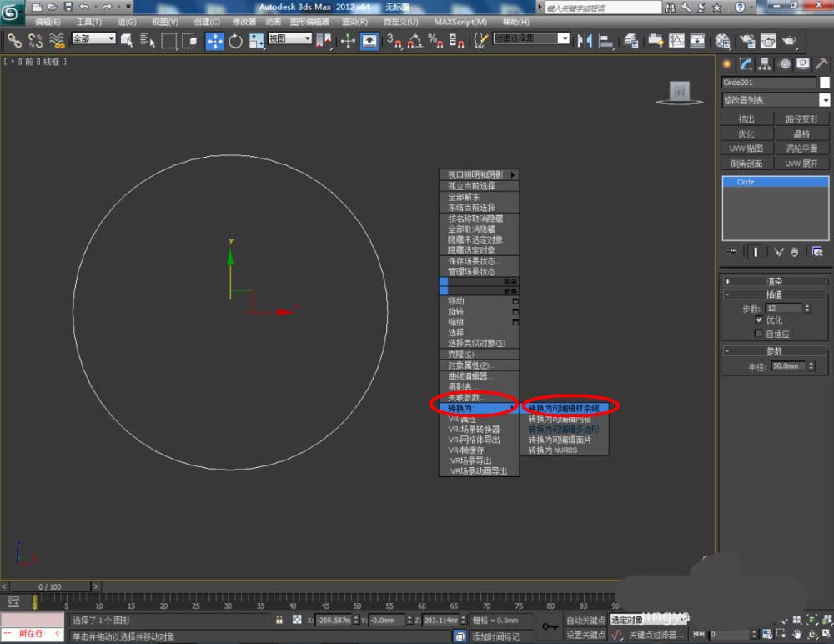This screenshot has height=644, width=834.
Task: Expand the 渲染 rollout
Action: (x=775, y=282)
